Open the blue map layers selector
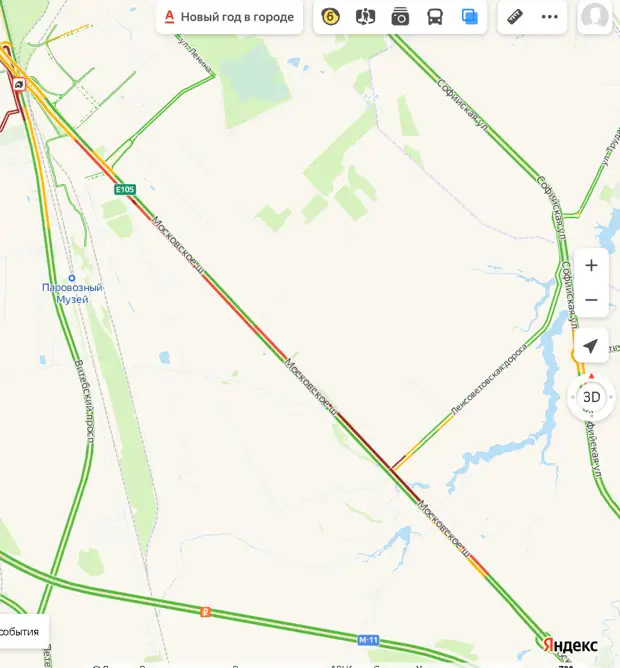 tap(470, 17)
